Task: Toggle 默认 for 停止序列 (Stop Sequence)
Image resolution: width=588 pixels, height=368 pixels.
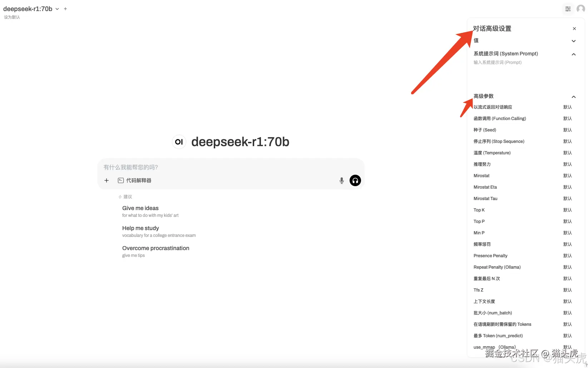Action: pyautogui.click(x=568, y=141)
